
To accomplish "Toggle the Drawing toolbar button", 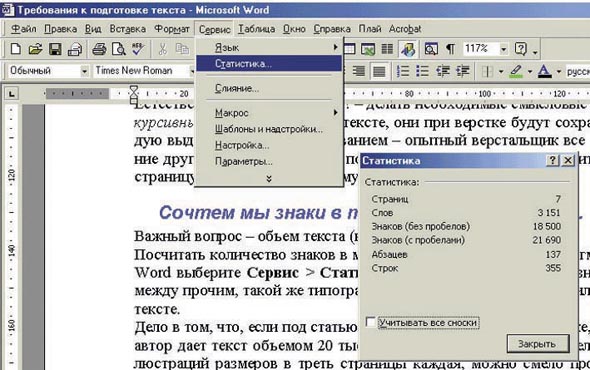I will (x=408, y=49).
